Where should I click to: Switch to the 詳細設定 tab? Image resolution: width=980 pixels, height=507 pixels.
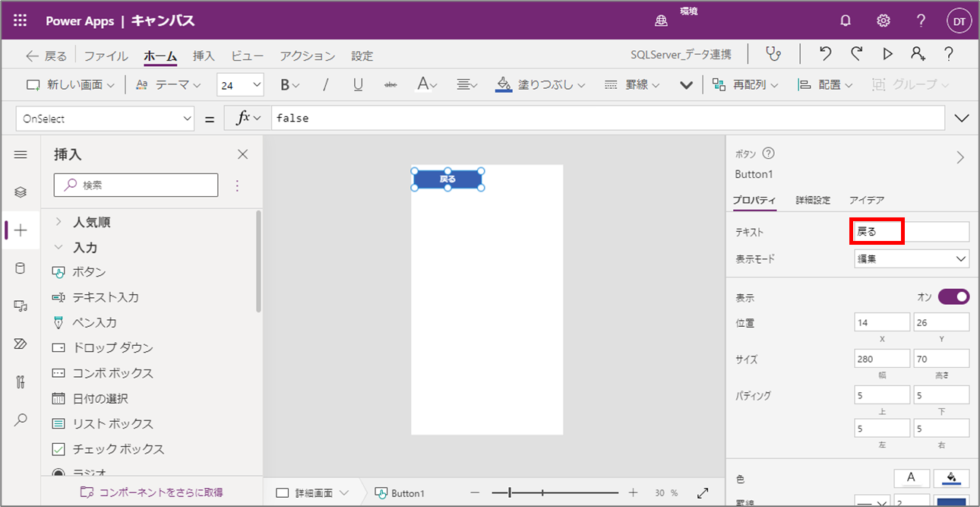click(x=813, y=200)
